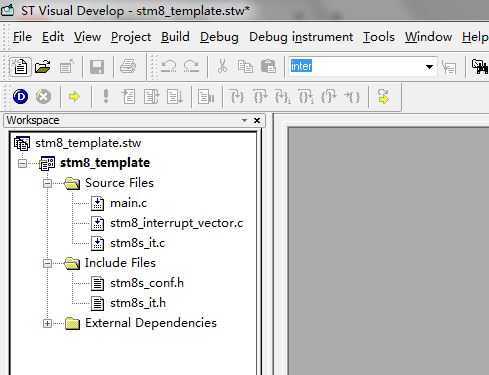Click the New file toolbar icon

[20, 67]
